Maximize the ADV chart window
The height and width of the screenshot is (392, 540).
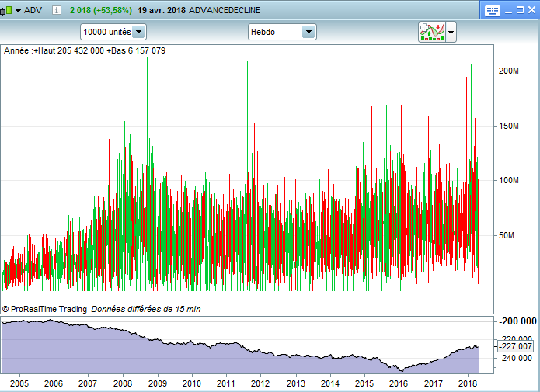pos(521,10)
